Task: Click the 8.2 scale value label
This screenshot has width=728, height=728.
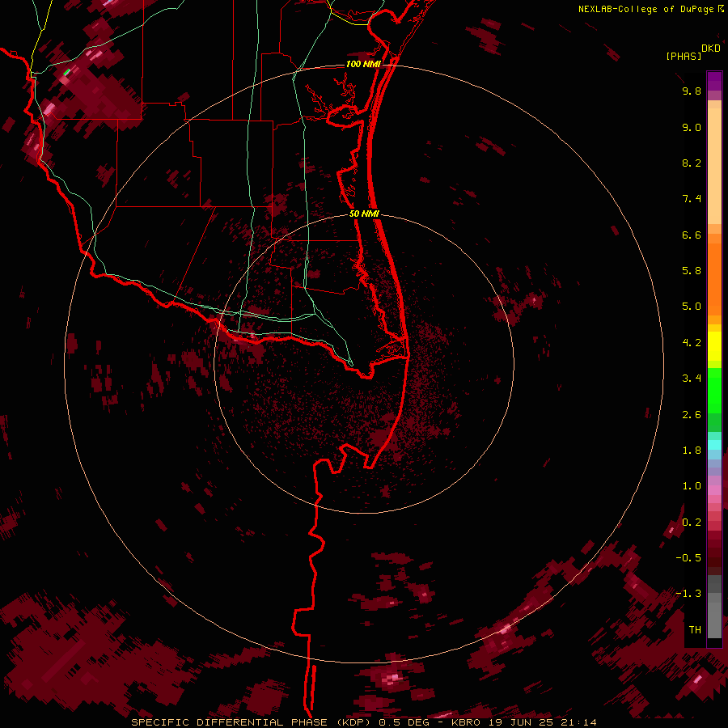Action: click(x=692, y=163)
